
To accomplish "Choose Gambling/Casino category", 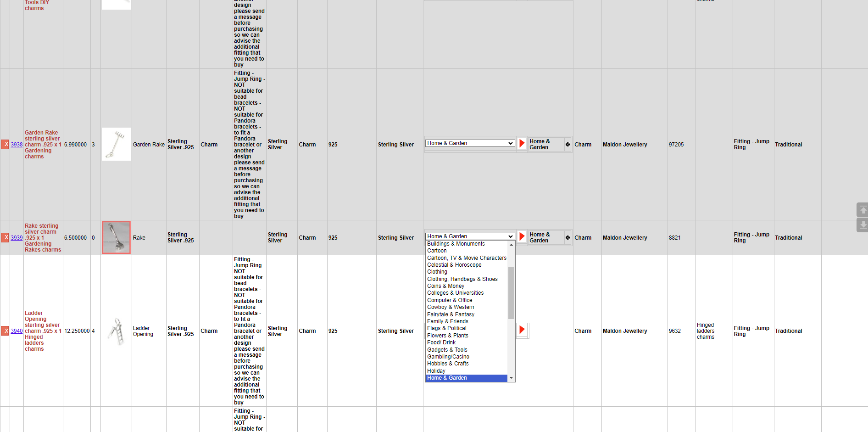I will [x=466, y=357].
